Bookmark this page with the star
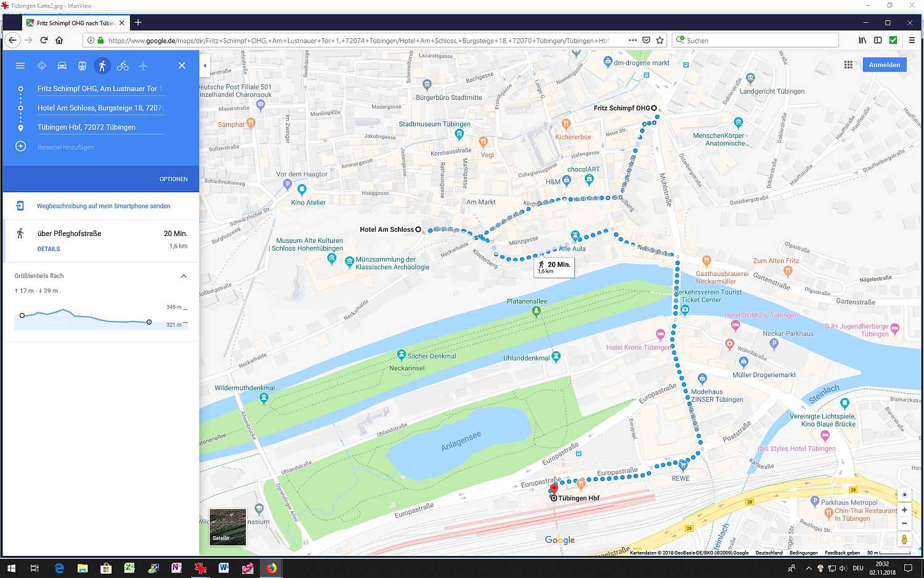The width and height of the screenshot is (924, 578). tap(660, 40)
